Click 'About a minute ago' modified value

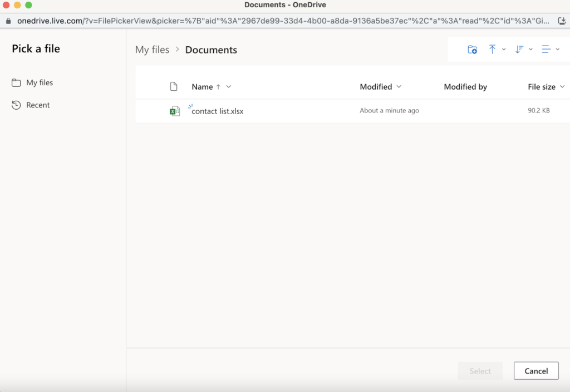pyautogui.click(x=389, y=111)
